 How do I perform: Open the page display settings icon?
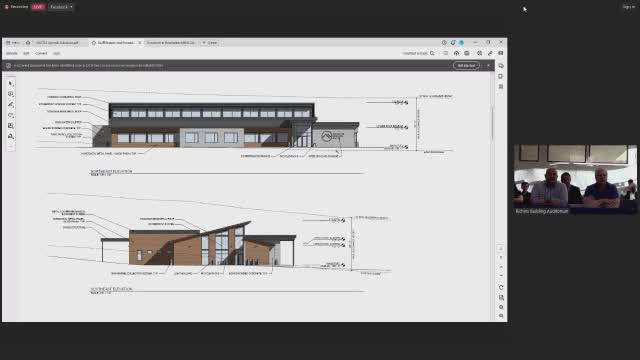(501, 298)
